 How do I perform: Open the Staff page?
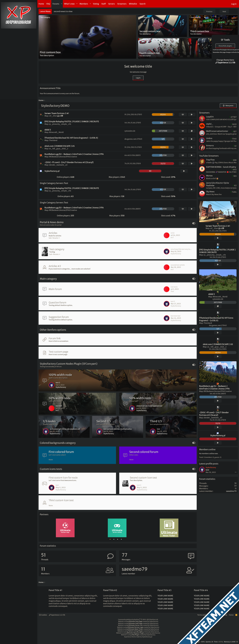[103, 4]
